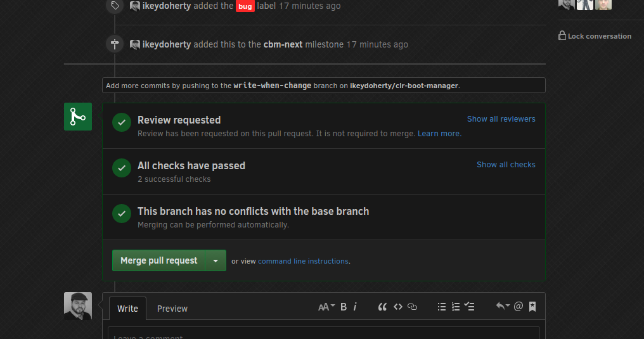Click the write-when-change branch name
Screen dimensions: 644x339
click(273, 86)
